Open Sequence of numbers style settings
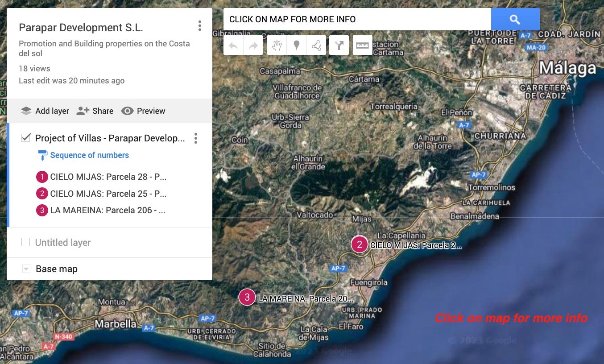This screenshot has height=364, width=604. click(x=89, y=155)
